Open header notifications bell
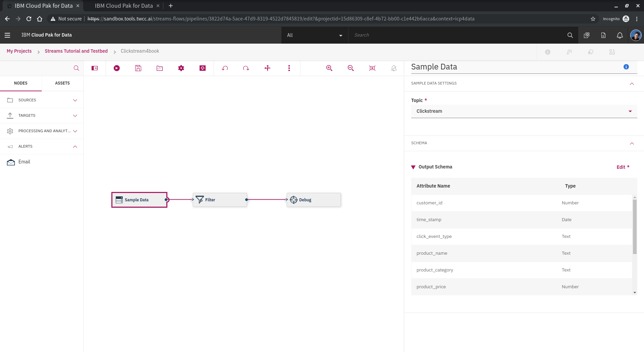The image size is (644, 352). click(620, 35)
